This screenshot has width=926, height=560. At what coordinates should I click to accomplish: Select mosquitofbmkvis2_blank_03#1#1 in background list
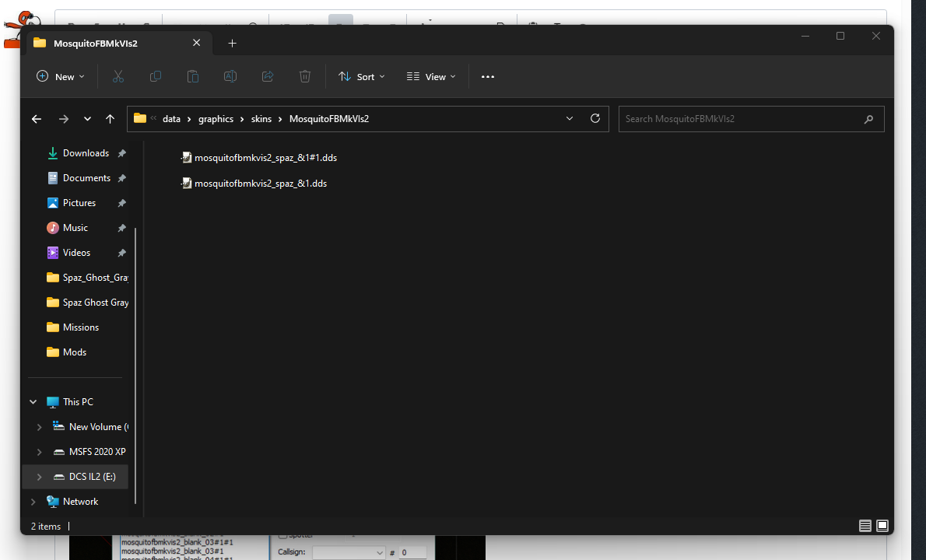[177, 542]
